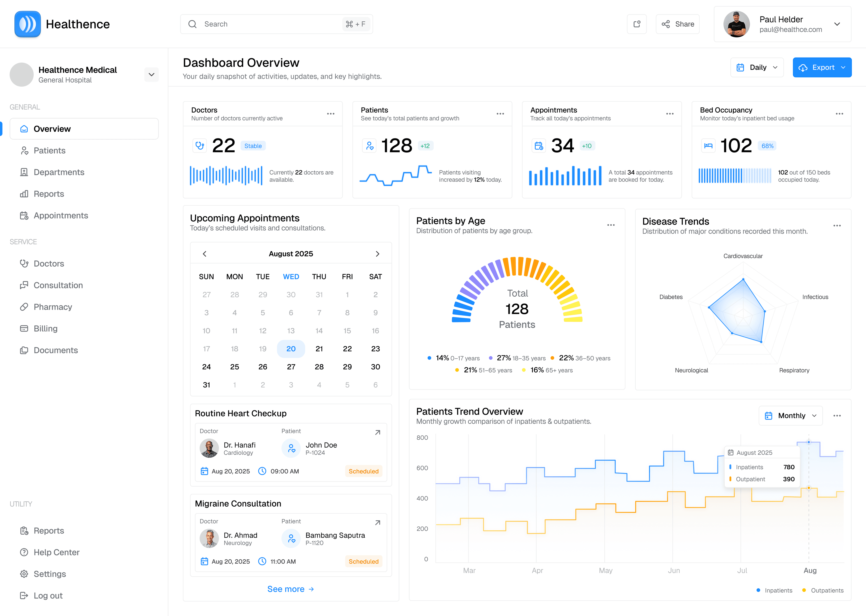Open the Export dropdown button
Image resolution: width=866 pixels, height=616 pixels.
click(x=822, y=67)
